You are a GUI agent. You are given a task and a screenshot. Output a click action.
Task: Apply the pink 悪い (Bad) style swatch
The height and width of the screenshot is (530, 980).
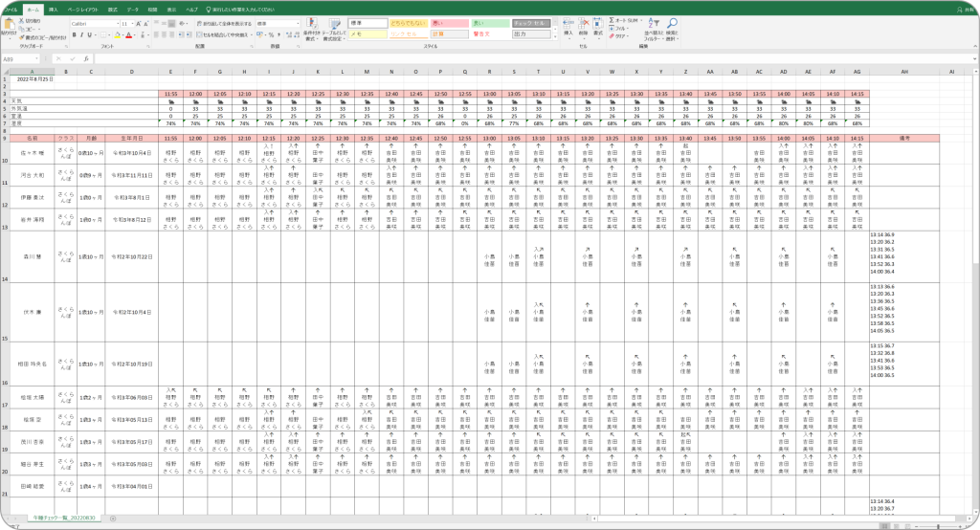[x=450, y=23]
